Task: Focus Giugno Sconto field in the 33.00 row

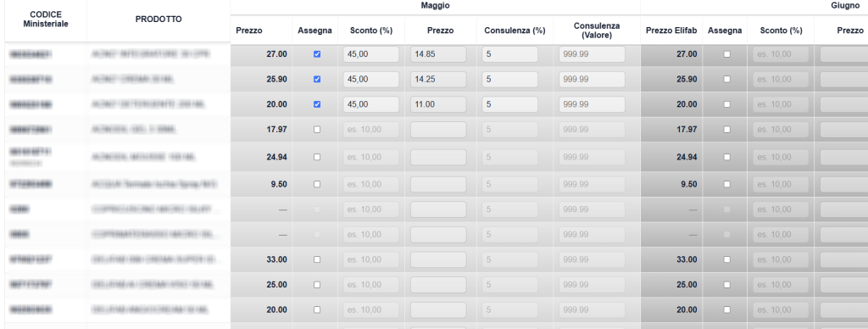Action: pos(781,259)
